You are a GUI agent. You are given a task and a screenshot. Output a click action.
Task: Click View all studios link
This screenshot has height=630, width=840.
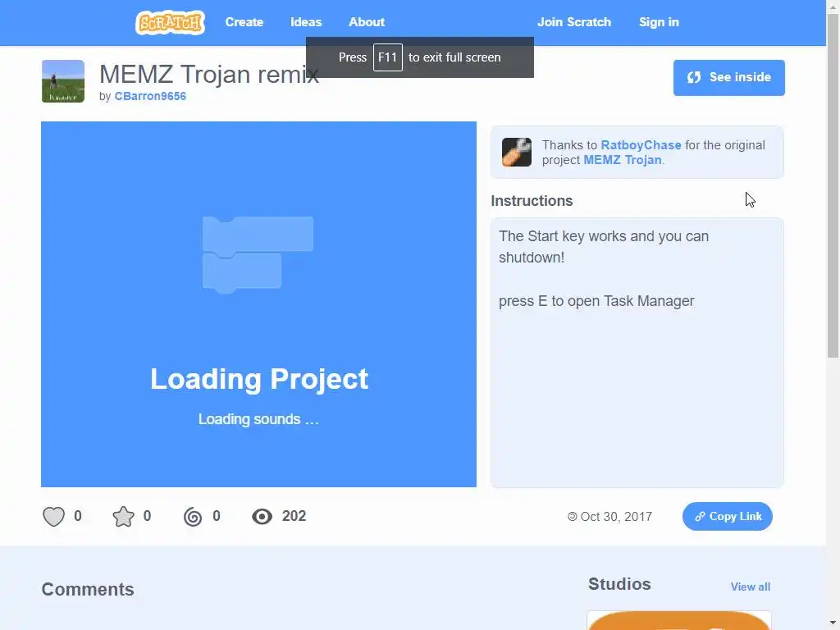(751, 587)
